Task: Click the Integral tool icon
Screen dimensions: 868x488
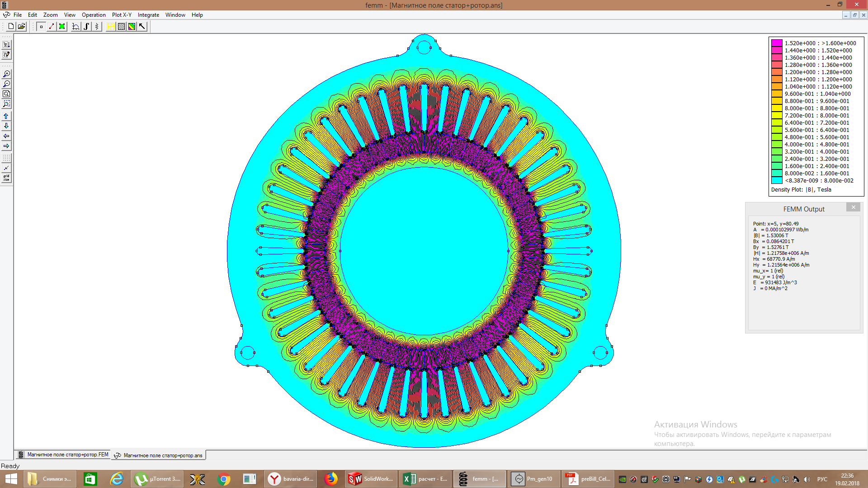Action: [86, 27]
